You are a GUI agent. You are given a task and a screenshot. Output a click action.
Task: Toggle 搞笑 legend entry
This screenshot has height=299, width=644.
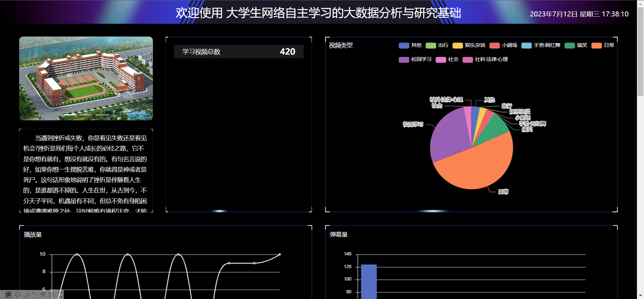(x=576, y=45)
